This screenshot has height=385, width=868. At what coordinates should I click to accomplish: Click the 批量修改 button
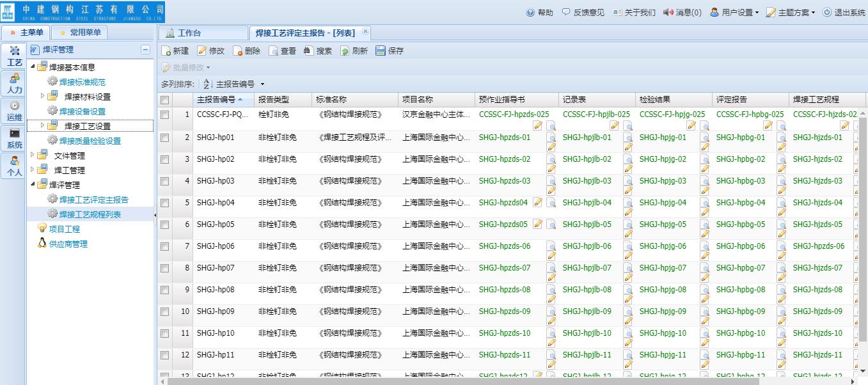coord(186,67)
